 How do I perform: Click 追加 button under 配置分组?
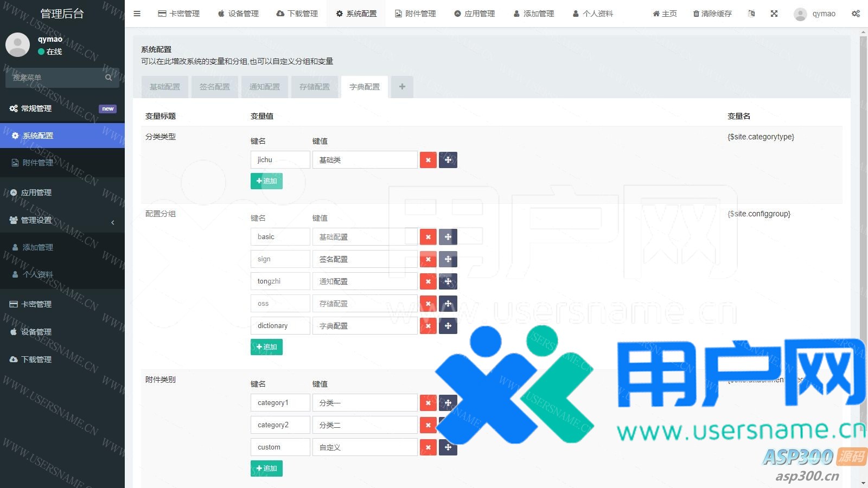pyautogui.click(x=266, y=347)
